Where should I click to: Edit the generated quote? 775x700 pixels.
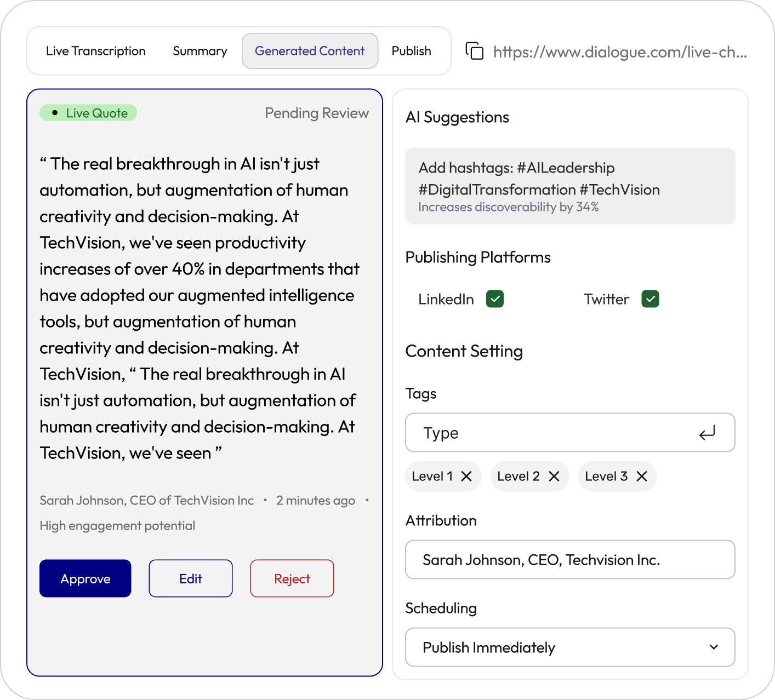(191, 578)
